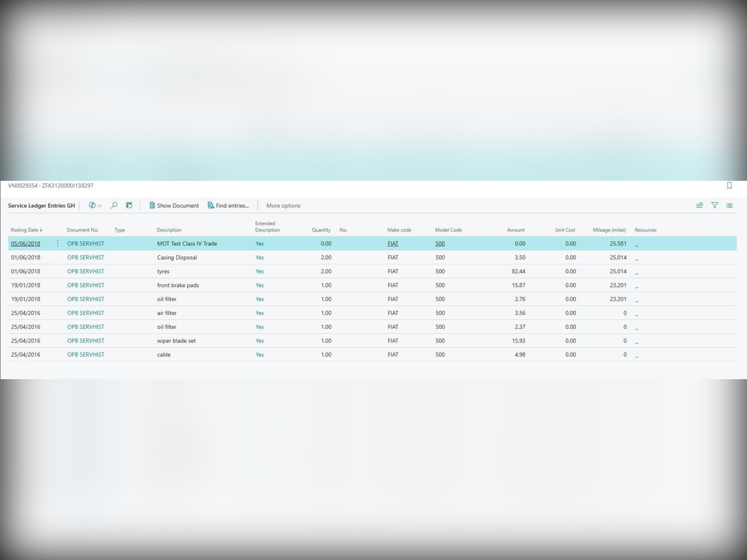Sort by Posting Date column header
This screenshot has width=747, height=560.
(x=25, y=230)
